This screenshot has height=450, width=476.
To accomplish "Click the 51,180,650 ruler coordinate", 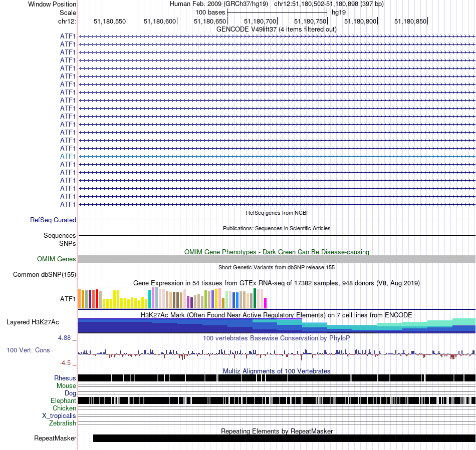I will (x=210, y=21).
